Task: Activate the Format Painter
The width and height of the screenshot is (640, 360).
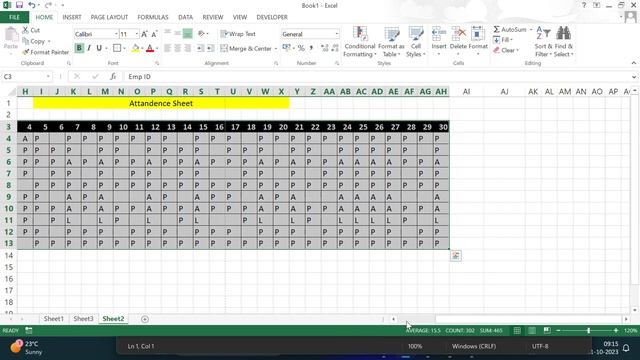Action: click(x=46, y=52)
